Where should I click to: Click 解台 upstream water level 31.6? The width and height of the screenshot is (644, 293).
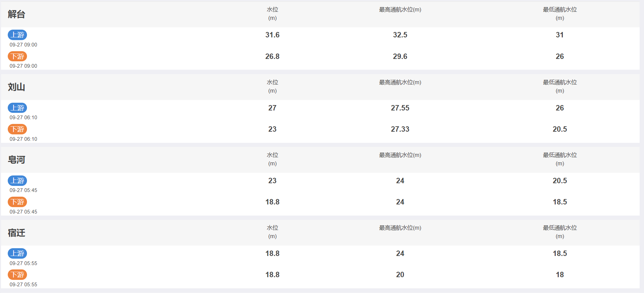click(272, 35)
